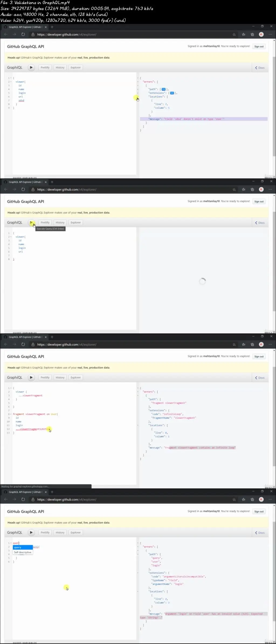
Task: Add a new tab in the fourth frame's browser
Action: tap(52, 492)
